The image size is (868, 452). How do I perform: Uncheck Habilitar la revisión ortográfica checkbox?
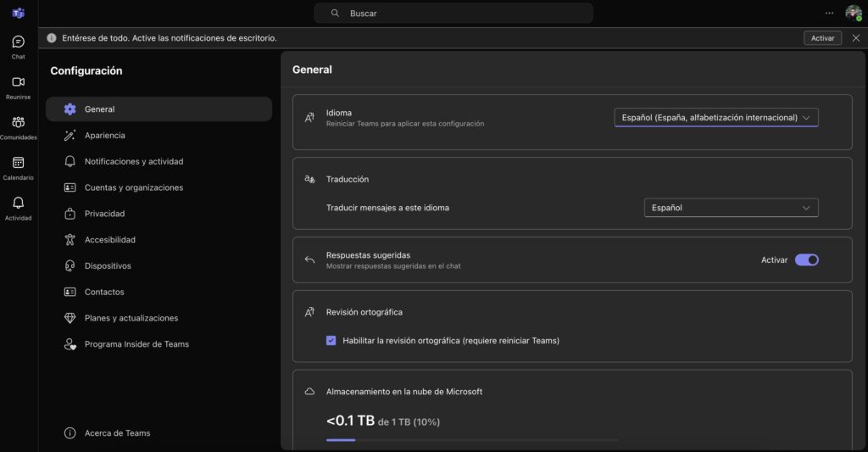(x=331, y=341)
